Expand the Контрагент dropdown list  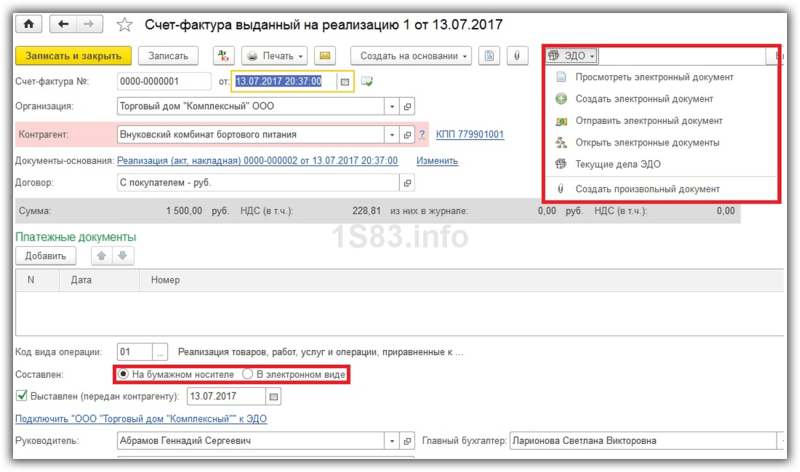(392, 135)
